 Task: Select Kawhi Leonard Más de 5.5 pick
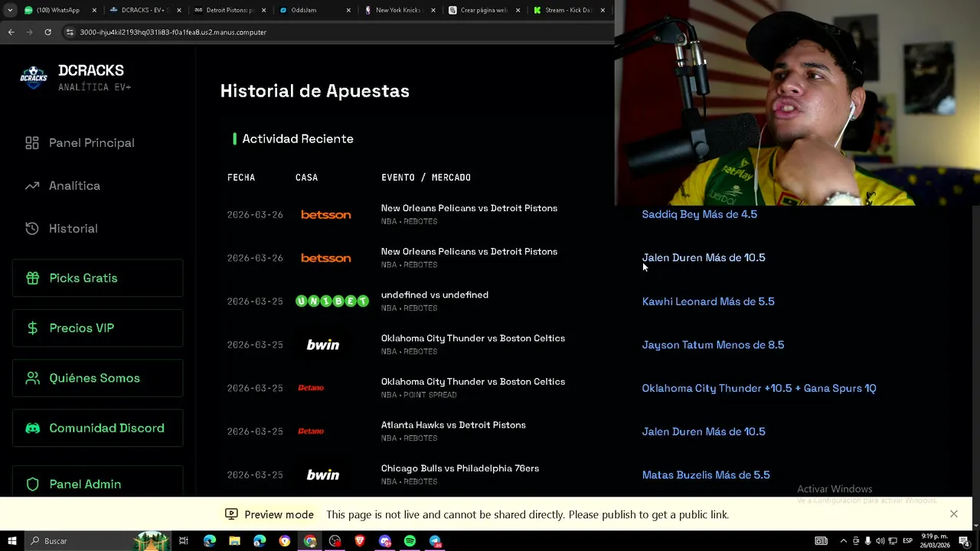coord(708,302)
